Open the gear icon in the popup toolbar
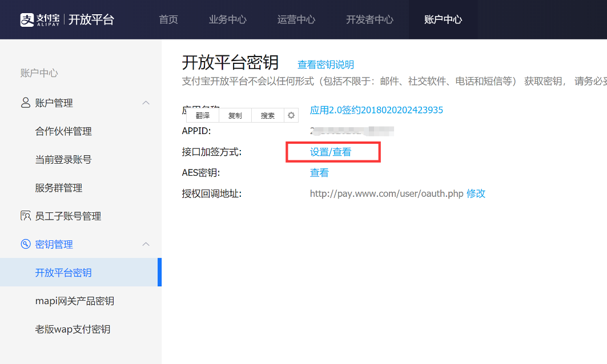This screenshot has height=364, width=607. pyautogui.click(x=291, y=115)
